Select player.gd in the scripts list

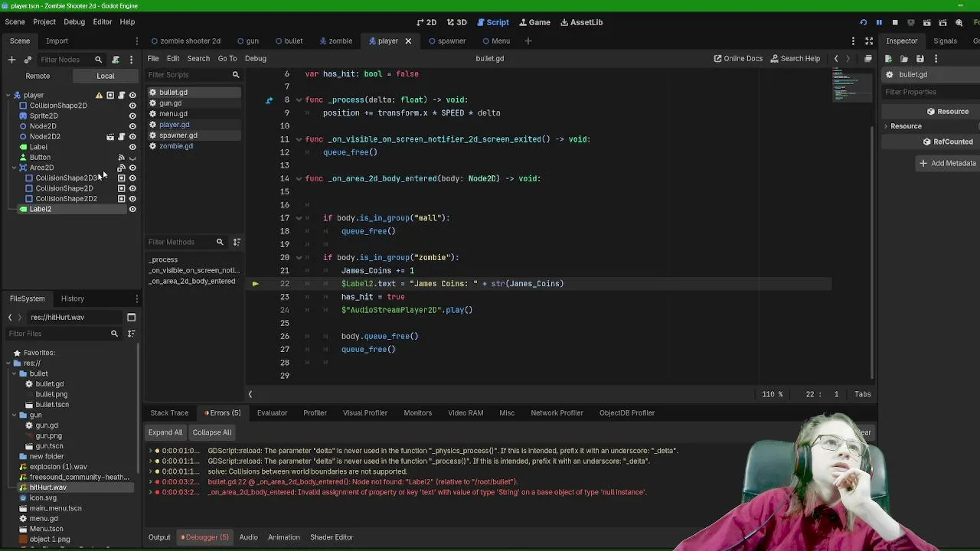pos(174,125)
